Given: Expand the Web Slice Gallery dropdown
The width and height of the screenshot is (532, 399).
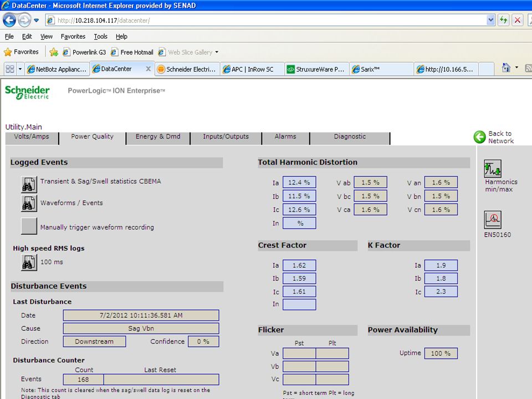Looking at the screenshot, I should pyautogui.click(x=217, y=52).
